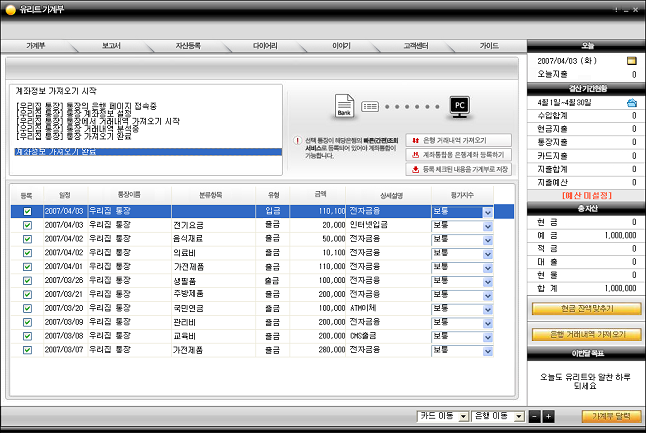Click the CMS출금 description cell

pyautogui.click(x=389, y=336)
